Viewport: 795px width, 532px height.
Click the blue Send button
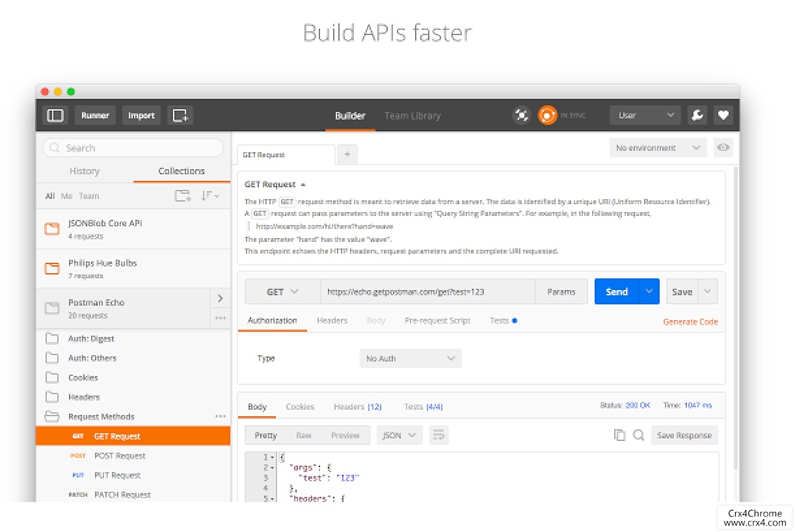(x=617, y=292)
